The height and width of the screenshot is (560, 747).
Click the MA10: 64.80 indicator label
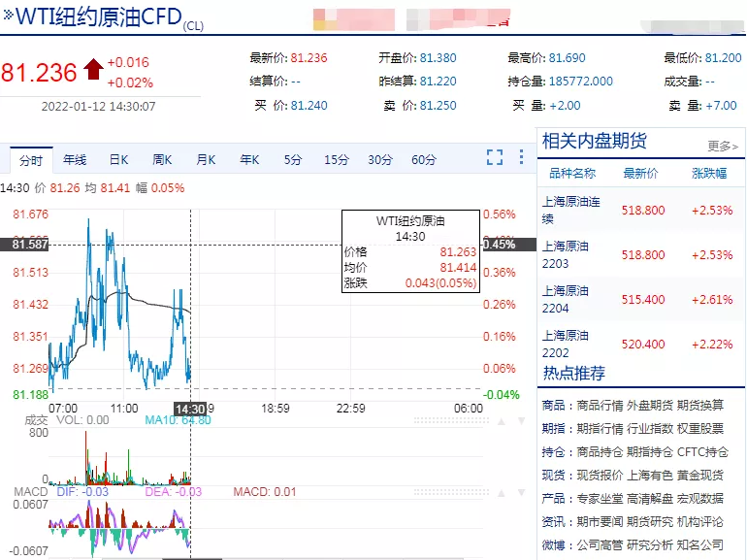[178, 420]
